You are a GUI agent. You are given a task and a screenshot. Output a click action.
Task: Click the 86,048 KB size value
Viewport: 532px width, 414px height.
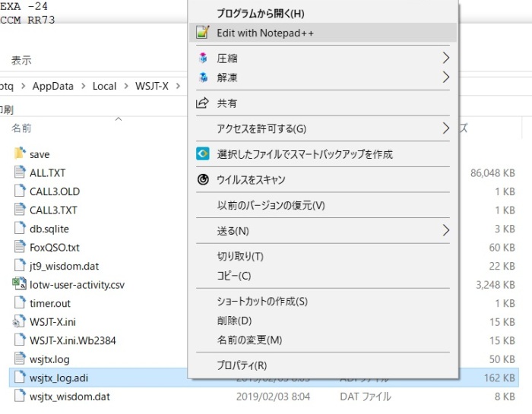point(492,173)
